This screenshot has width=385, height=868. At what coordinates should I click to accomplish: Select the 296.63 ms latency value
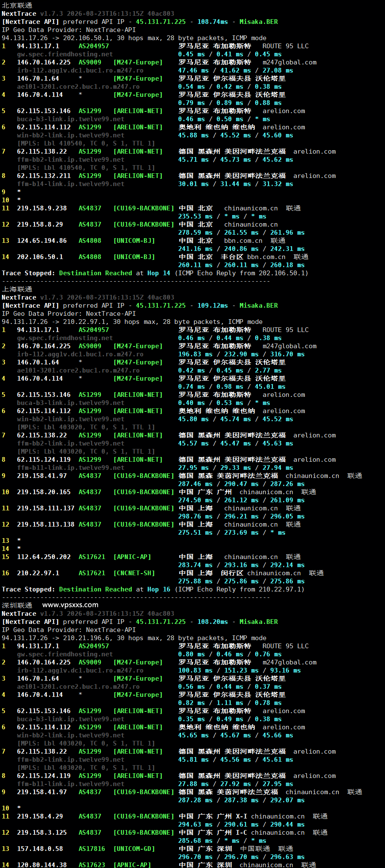coord(287,857)
